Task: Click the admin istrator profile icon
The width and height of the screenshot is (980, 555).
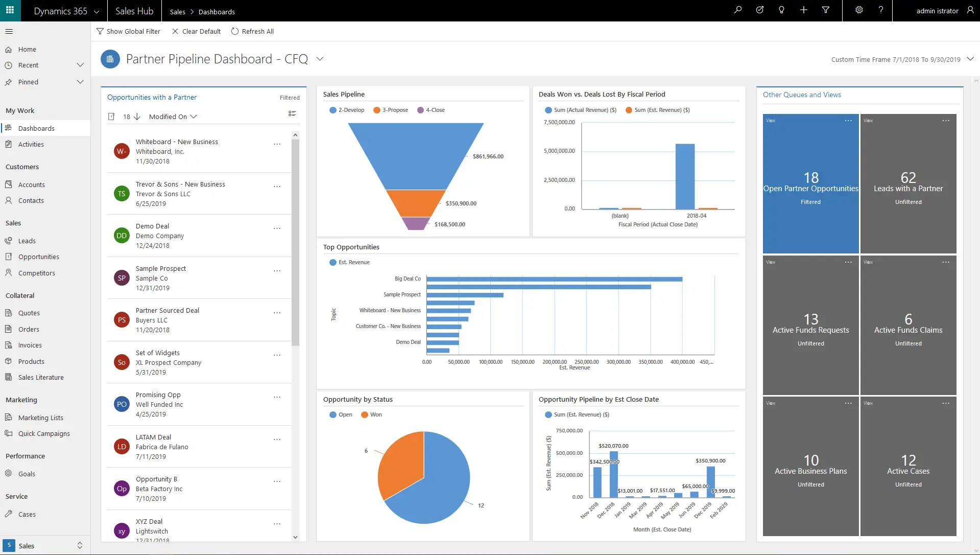Action: click(970, 10)
